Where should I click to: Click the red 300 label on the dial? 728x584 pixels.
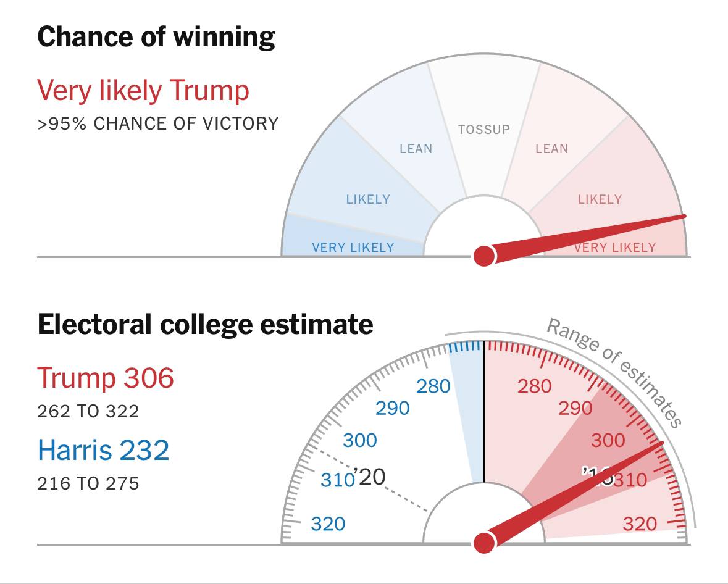[x=608, y=440]
